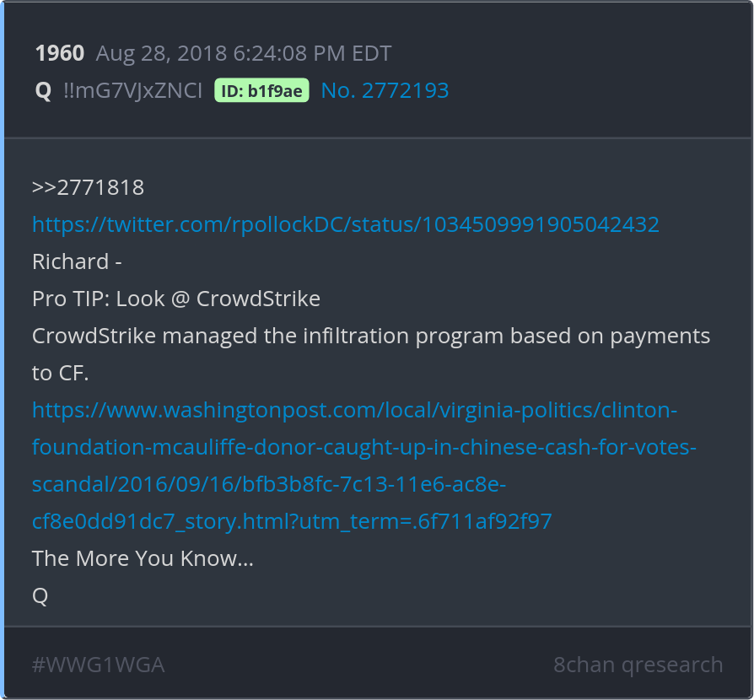Image resolution: width=754 pixels, height=700 pixels.
Task: Click the empty footer space between hashtag and source
Action: pyautogui.click(x=354, y=665)
